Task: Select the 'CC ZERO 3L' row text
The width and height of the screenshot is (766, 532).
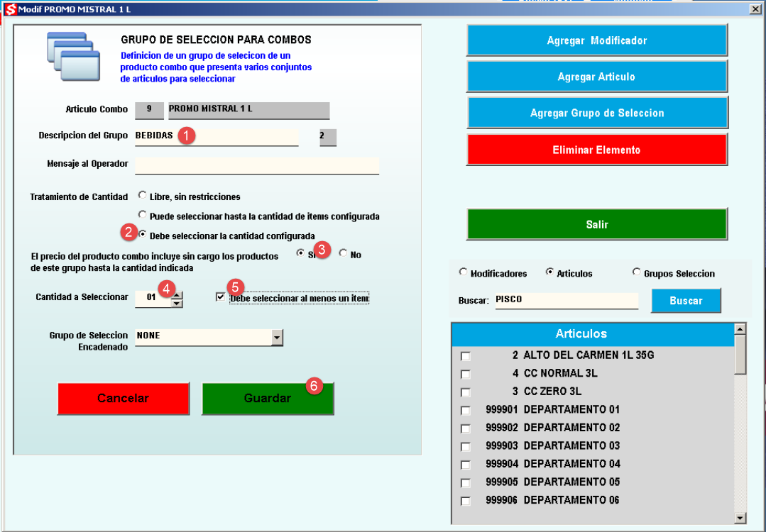Action: (x=552, y=392)
